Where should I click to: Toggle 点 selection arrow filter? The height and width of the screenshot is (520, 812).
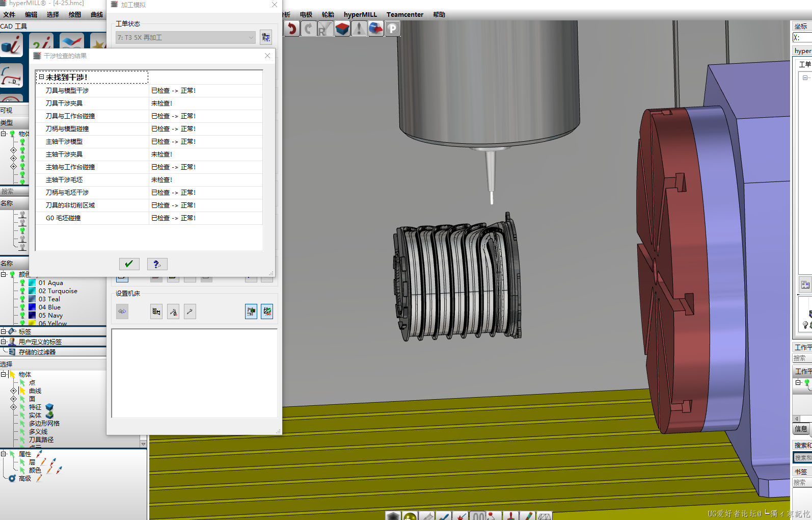[22, 382]
